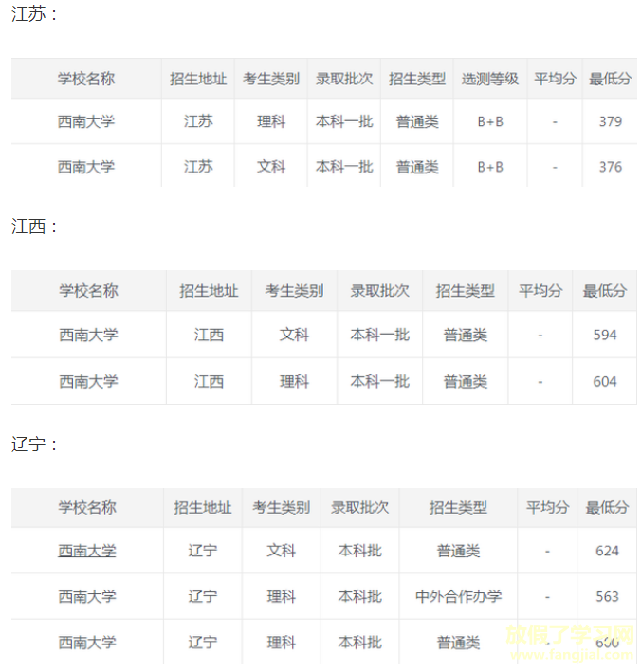This screenshot has height=672, width=641.
Task: Click 招生地址 header in the 江苏 table
Action: pyautogui.click(x=197, y=79)
